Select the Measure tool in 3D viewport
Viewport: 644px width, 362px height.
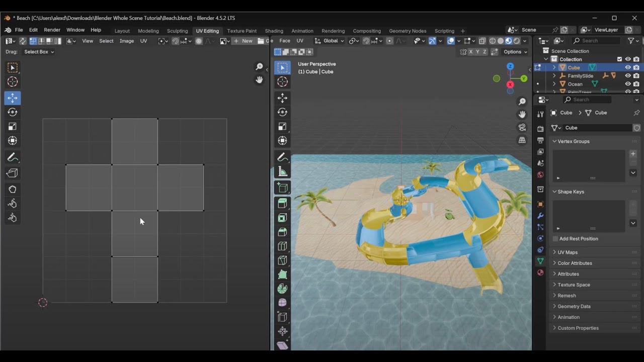pyautogui.click(x=282, y=172)
